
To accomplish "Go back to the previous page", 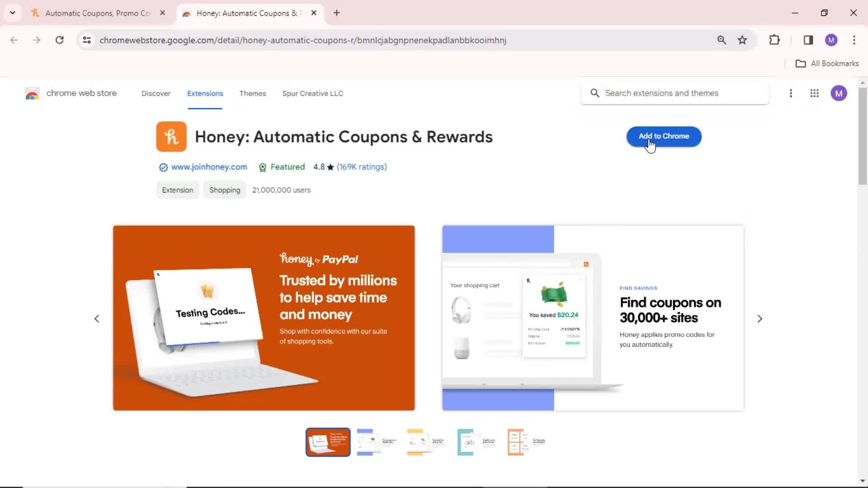I will click(14, 40).
